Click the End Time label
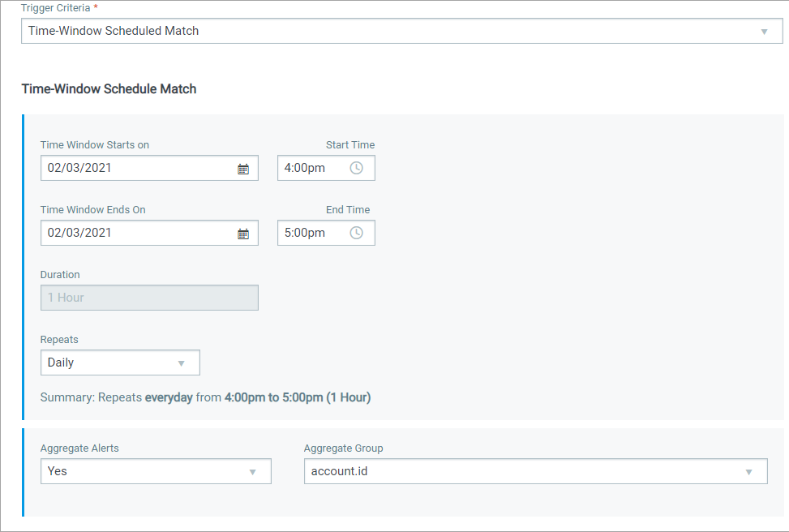Image resolution: width=789 pixels, height=532 pixels. click(x=348, y=210)
